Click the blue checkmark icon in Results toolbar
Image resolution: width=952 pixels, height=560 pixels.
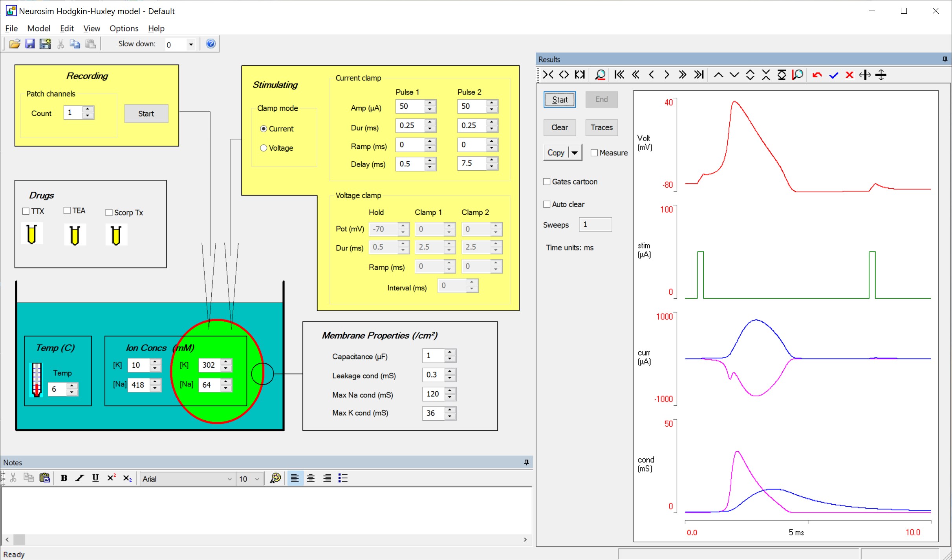tap(833, 75)
